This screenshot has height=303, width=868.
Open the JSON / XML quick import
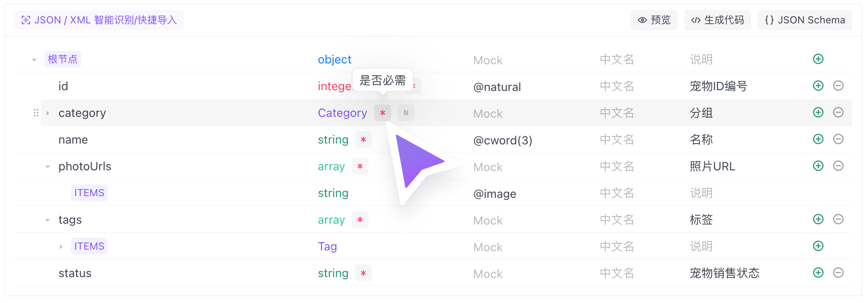tap(99, 20)
